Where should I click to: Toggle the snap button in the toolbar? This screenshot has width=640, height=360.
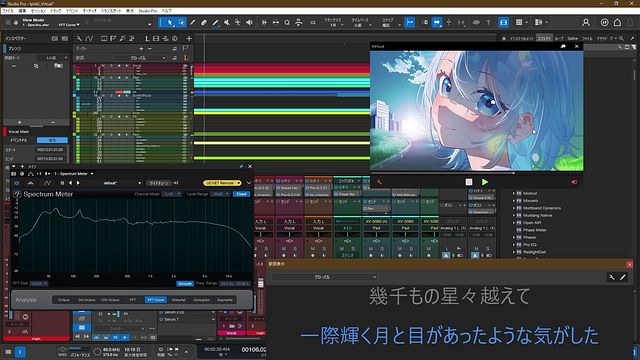pyautogui.click(x=410, y=23)
